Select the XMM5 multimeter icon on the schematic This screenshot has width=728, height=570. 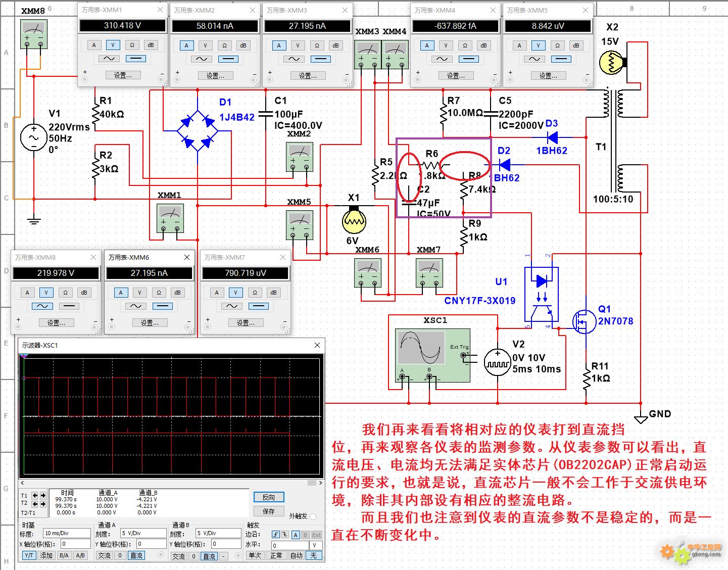pos(299,225)
